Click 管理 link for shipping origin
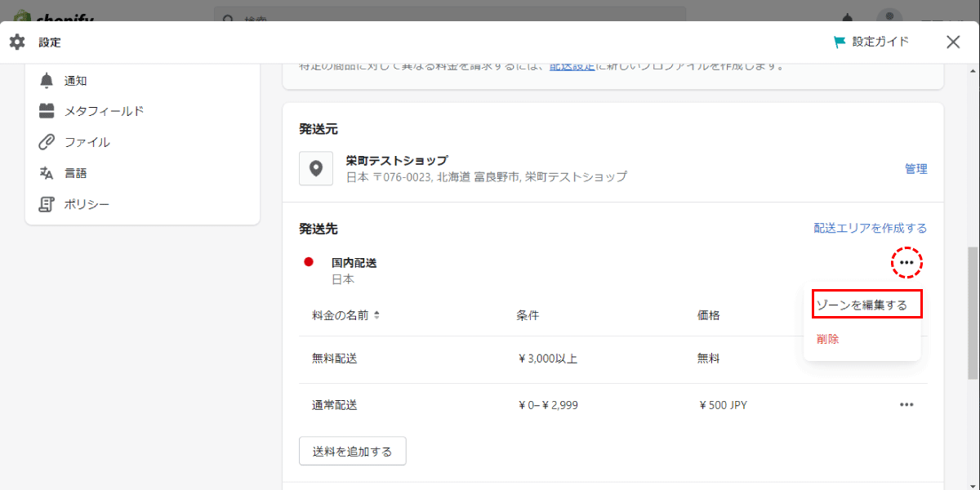 coord(916,169)
